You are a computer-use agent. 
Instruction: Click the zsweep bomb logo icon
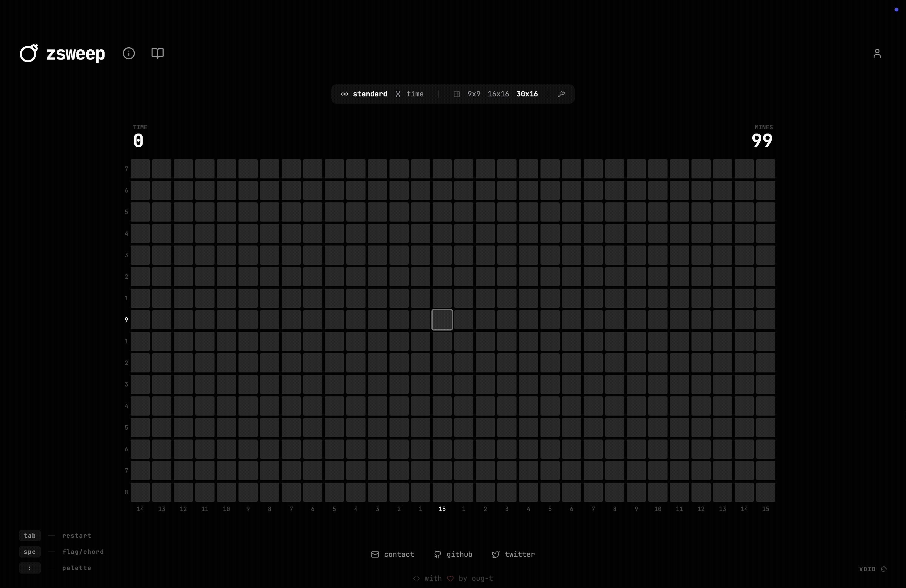click(x=29, y=53)
